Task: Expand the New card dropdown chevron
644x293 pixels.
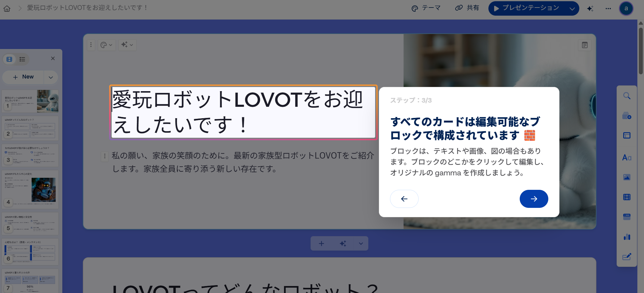Action: click(51, 77)
